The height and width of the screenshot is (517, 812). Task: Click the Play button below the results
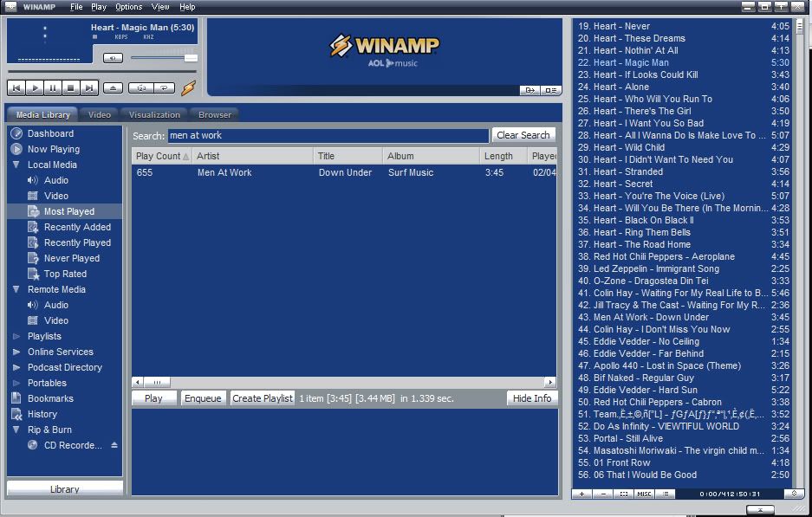click(153, 398)
